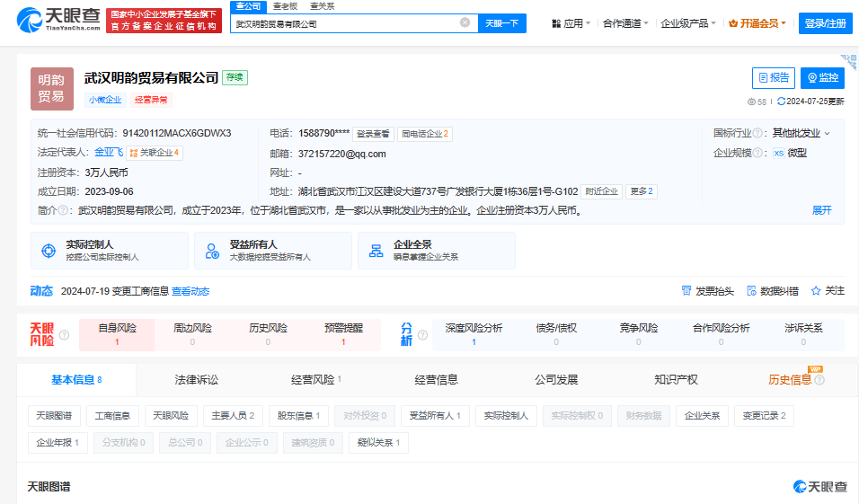Click the TianYanCha logo
859x504 pixels.
tap(58, 21)
